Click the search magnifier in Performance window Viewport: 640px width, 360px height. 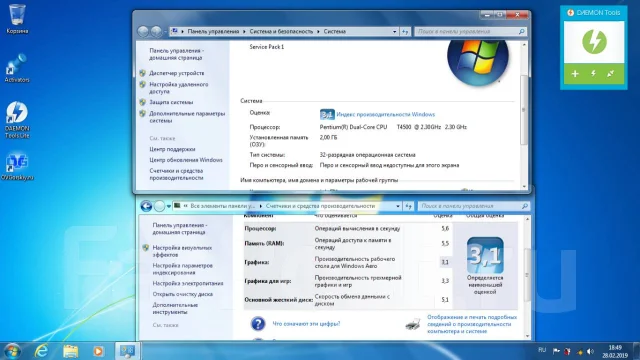(524, 206)
